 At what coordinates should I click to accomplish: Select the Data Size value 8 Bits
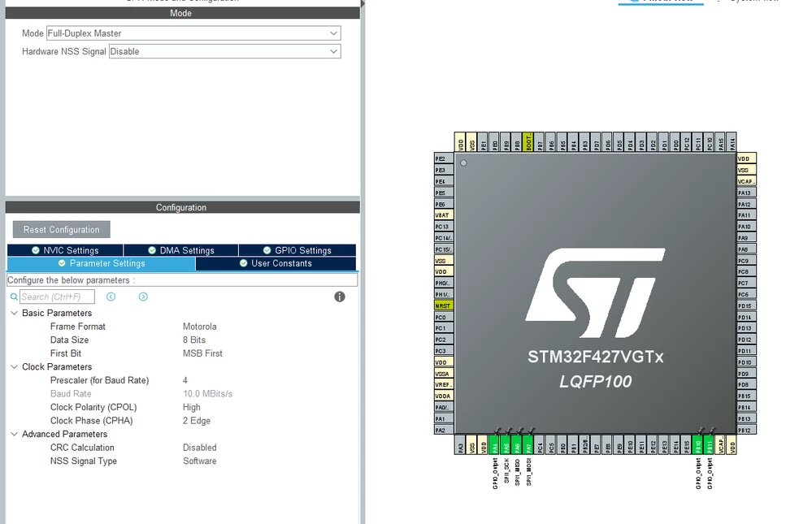point(194,340)
